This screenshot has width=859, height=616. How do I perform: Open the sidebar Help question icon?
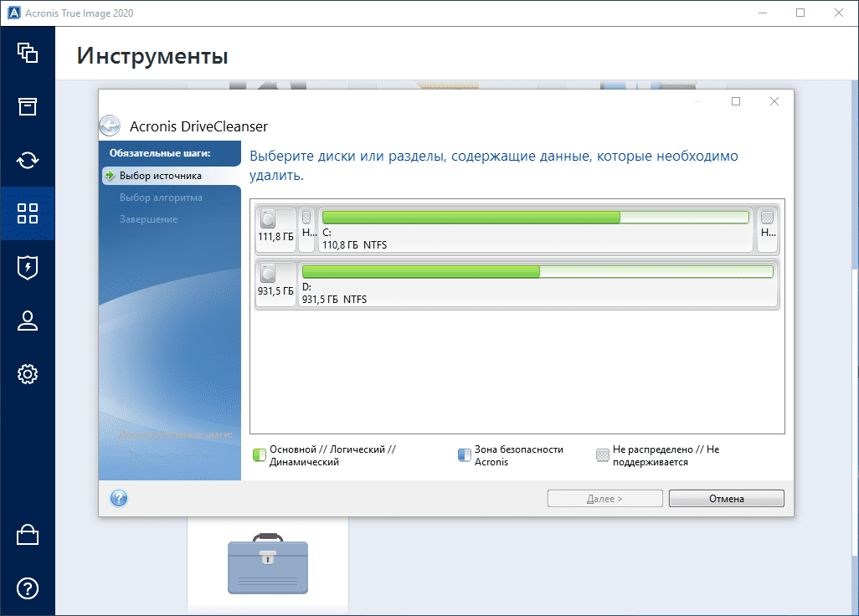click(28, 588)
